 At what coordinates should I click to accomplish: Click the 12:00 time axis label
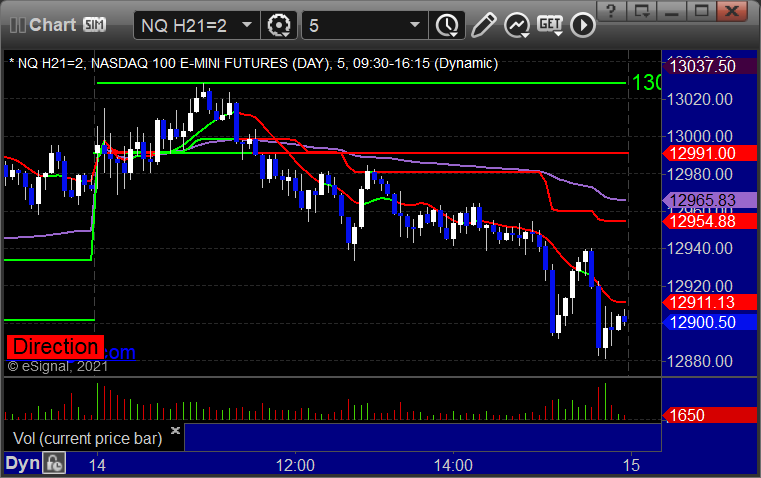pyautogui.click(x=295, y=465)
